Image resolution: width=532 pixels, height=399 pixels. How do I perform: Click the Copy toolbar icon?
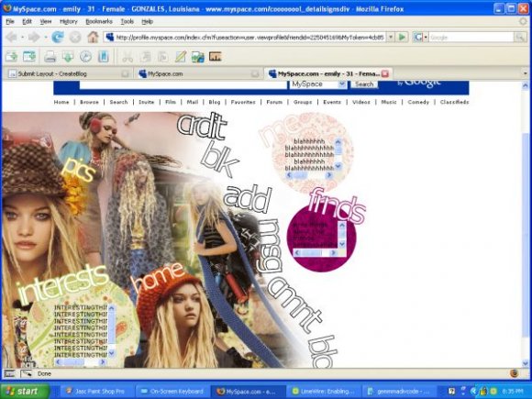[146, 56]
